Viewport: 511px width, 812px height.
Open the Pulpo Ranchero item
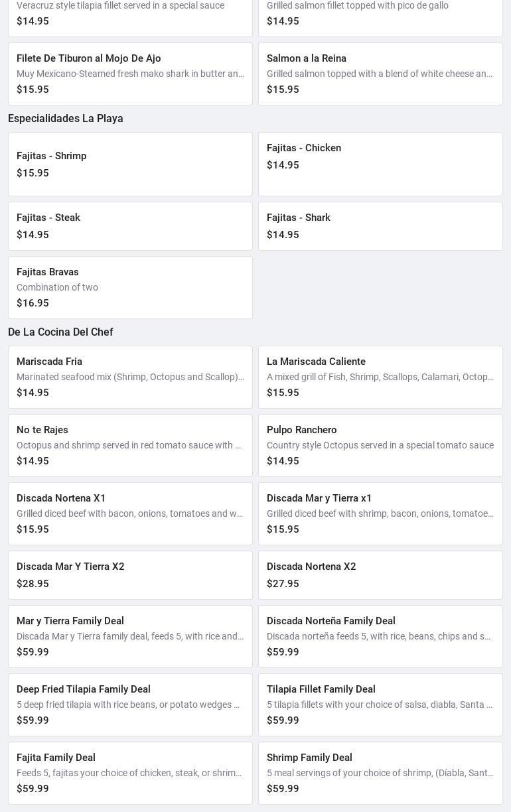(380, 445)
